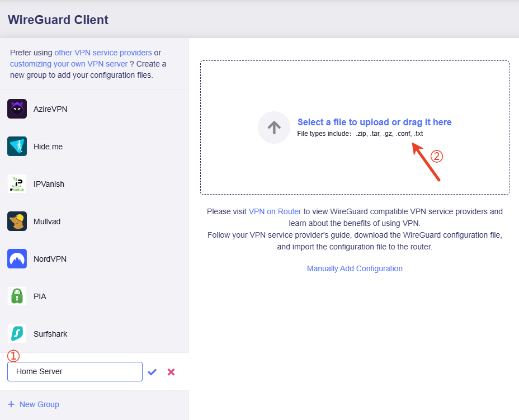The height and width of the screenshot is (420, 519).
Task: Select IPVanish provider name
Action: [x=49, y=183]
